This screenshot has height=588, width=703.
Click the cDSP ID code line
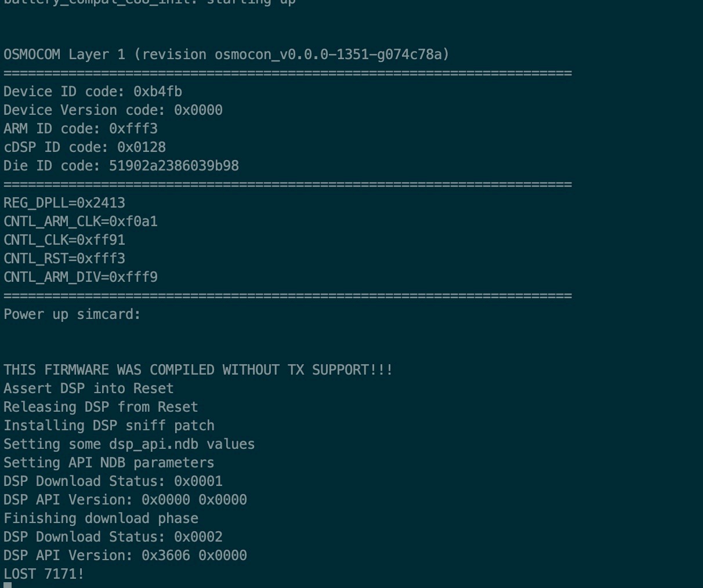point(85,147)
